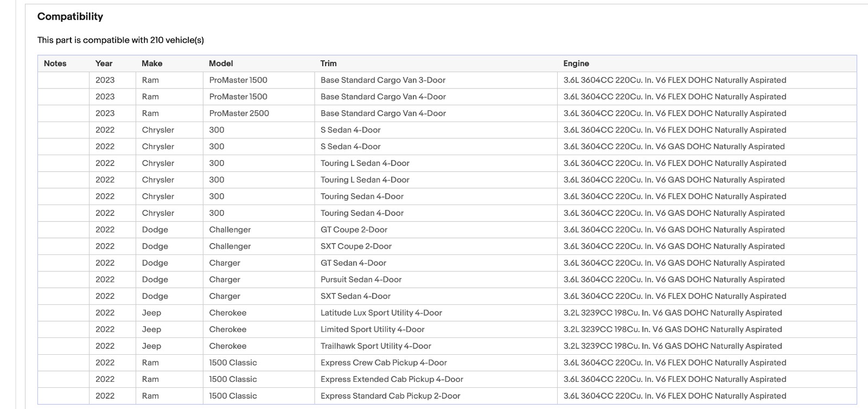
Task: Click year 2023 in ProMaster 2500 row
Action: [112, 113]
